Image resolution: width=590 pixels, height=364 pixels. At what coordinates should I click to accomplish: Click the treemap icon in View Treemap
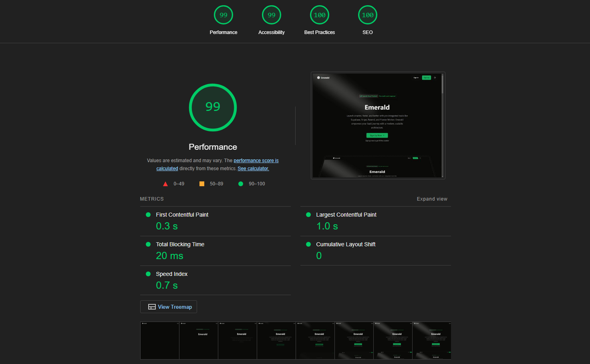(x=152, y=307)
